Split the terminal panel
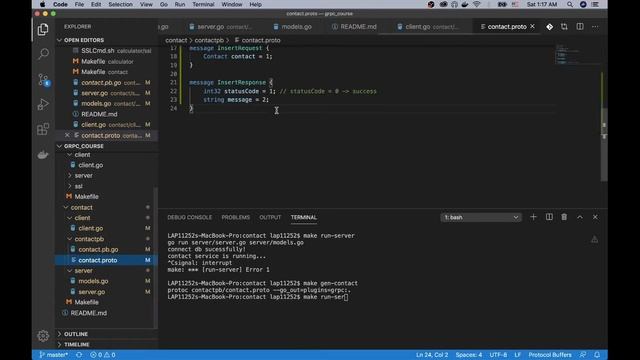The image size is (640, 360). coord(549,217)
